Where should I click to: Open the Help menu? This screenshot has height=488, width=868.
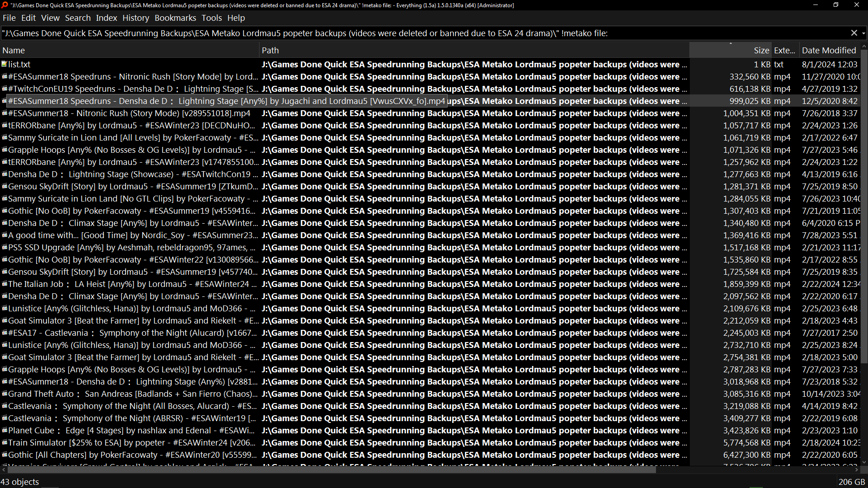(x=236, y=18)
